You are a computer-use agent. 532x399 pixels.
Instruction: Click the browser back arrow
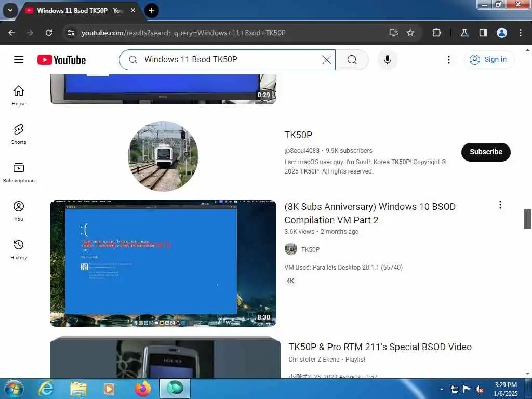[x=11, y=33]
